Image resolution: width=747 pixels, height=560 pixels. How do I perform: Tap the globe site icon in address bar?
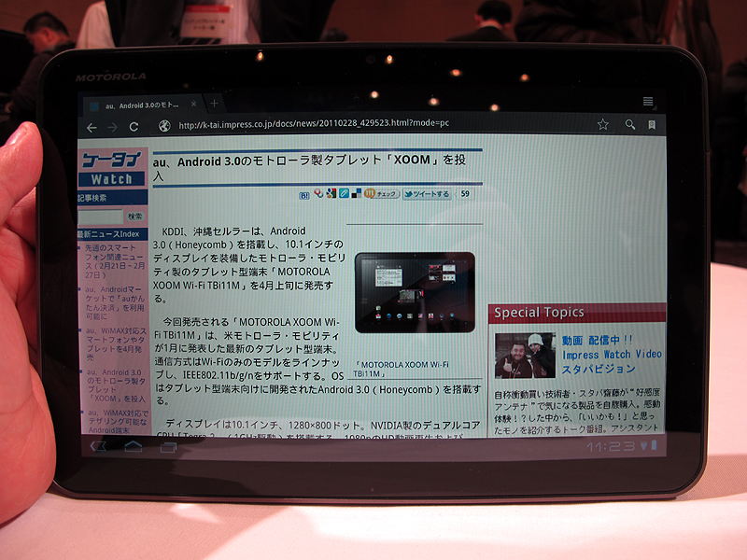coord(164,126)
